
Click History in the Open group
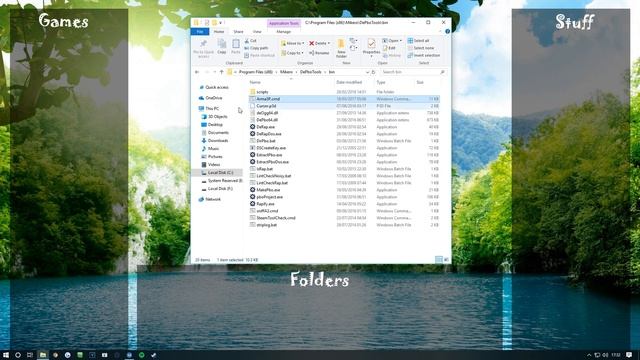(391, 55)
